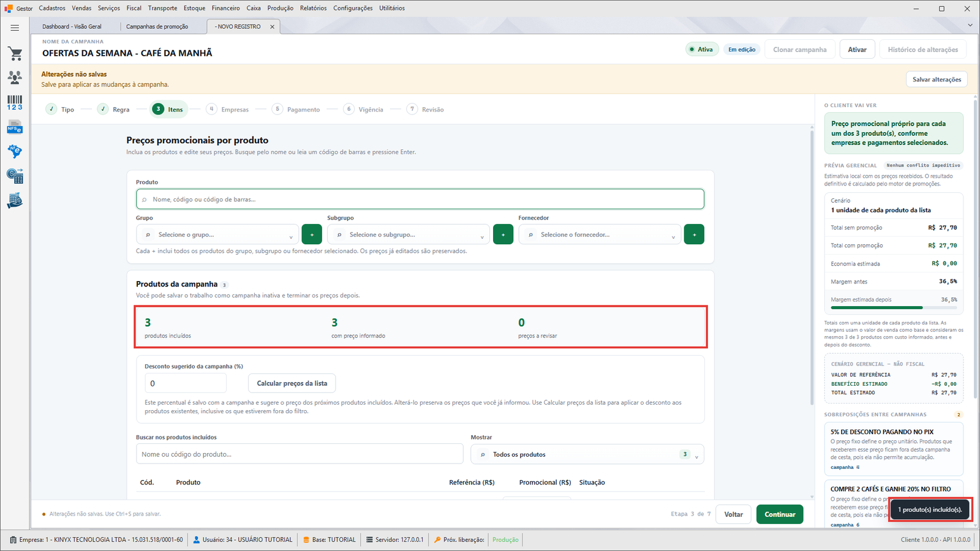Switch to Dashboard - Visão Geral tab

point(72,27)
